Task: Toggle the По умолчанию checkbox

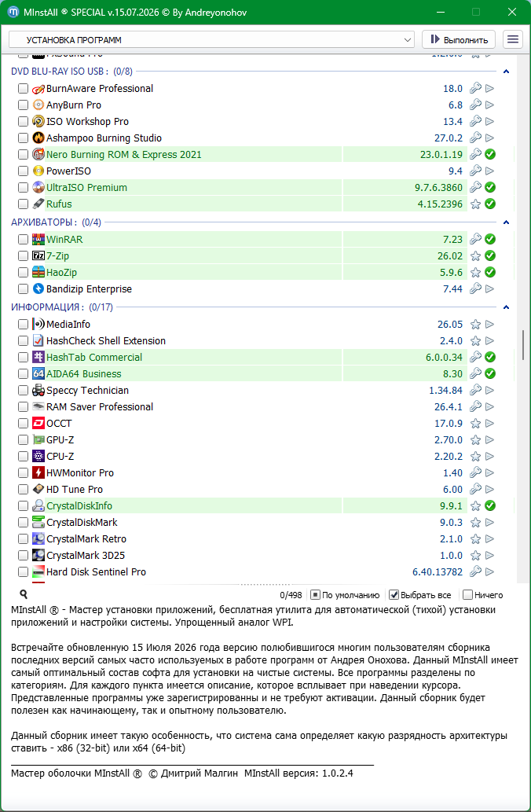Action: tap(315, 595)
